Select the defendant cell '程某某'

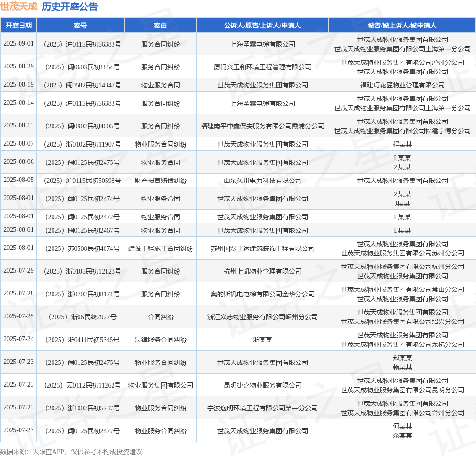[x=403, y=144]
